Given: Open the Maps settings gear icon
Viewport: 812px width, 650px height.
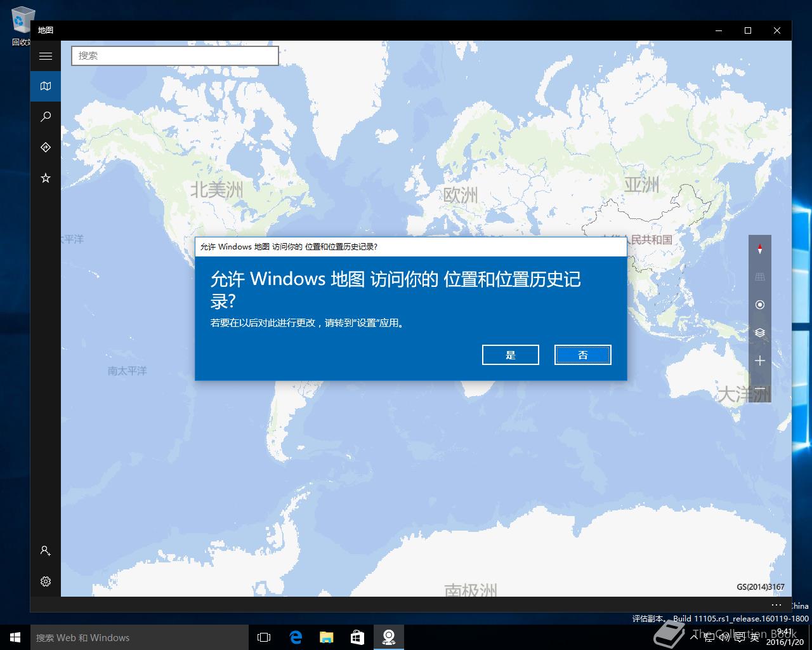Looking at the screenshot, I should pyautogui.click(x=46, y=581).
